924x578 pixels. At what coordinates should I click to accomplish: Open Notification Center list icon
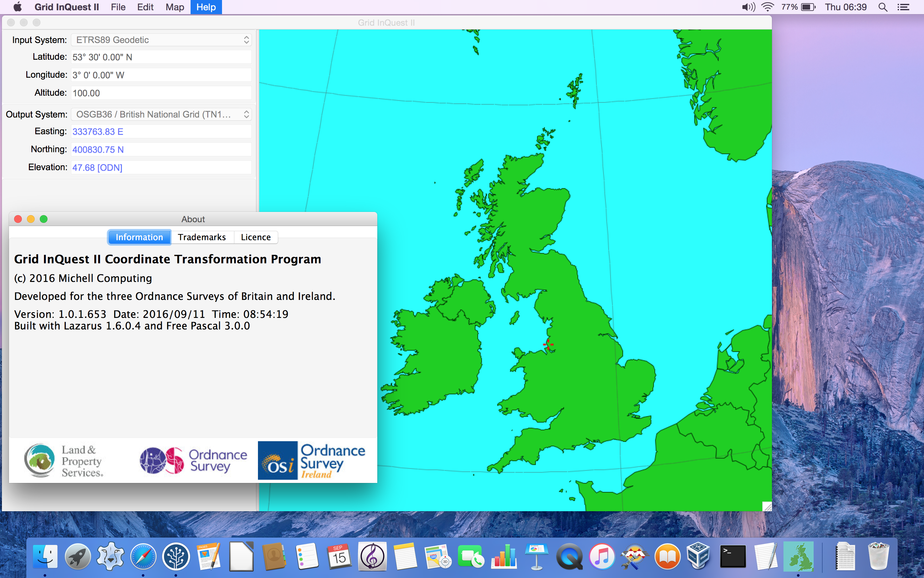tap(903, 7)
